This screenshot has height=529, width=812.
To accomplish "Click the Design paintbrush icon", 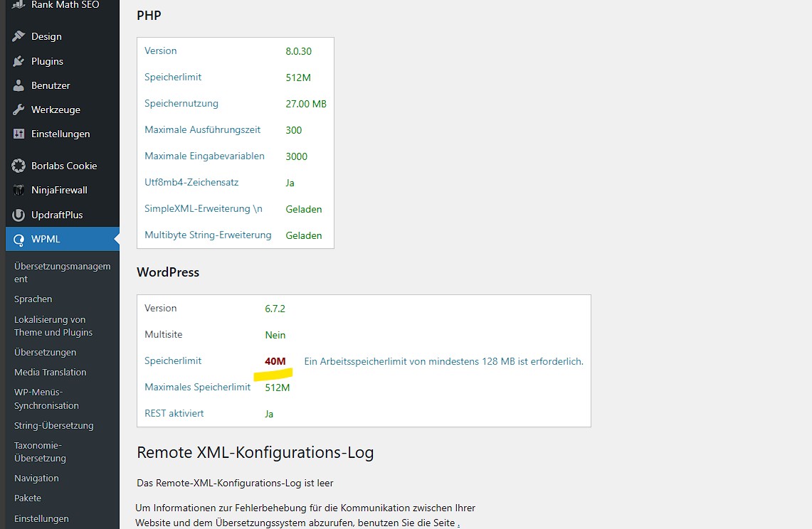I will pyautogui.click(x=19, y=36).
